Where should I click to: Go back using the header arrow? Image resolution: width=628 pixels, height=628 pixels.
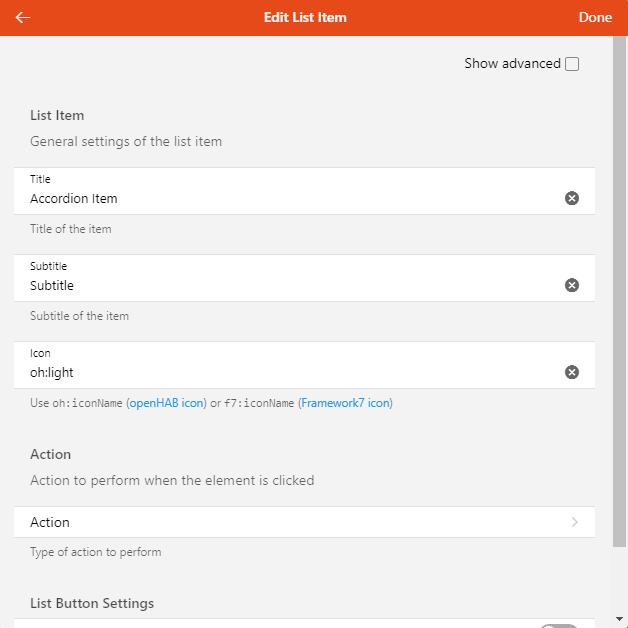coord(23,18)
